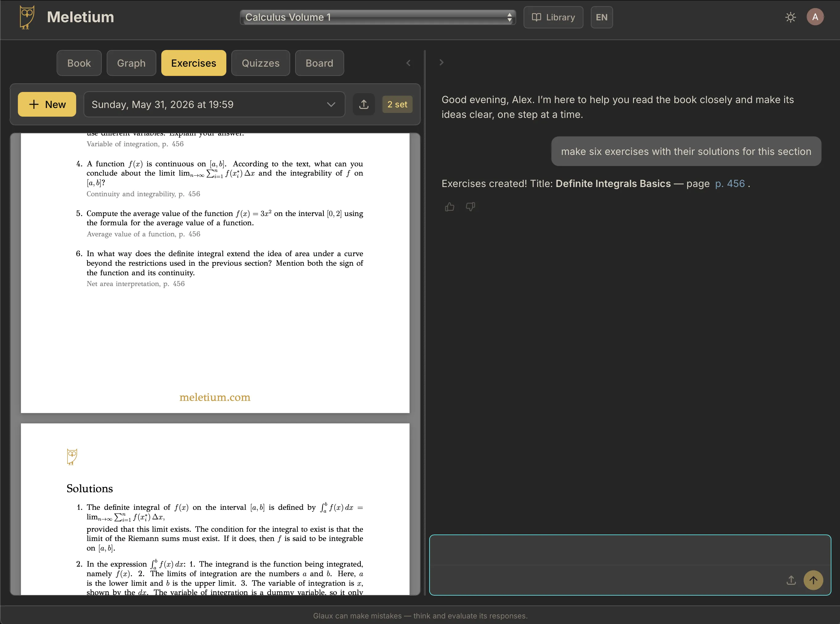Click exercise 4 about continuous function f(x)
Image resolution: width=840 pixels, height=624 pixels.
220,173
